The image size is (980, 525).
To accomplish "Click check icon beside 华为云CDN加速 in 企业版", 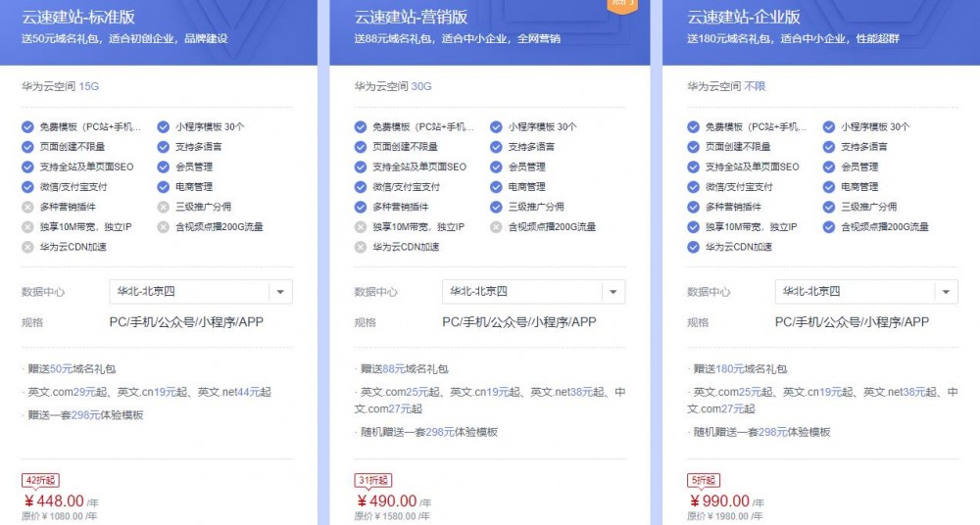I will [694, 247].
